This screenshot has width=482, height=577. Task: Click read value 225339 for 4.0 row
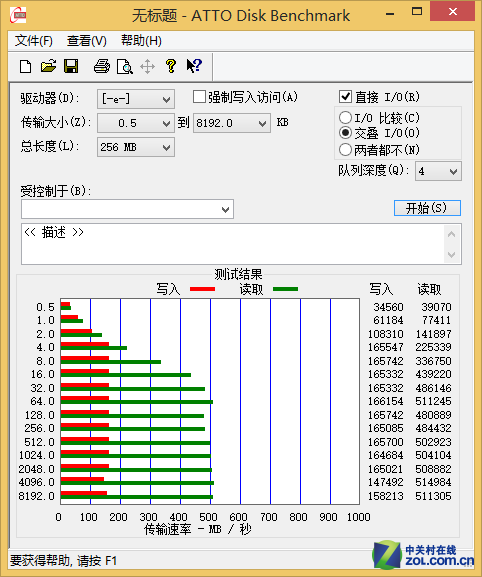coord(433,347)
